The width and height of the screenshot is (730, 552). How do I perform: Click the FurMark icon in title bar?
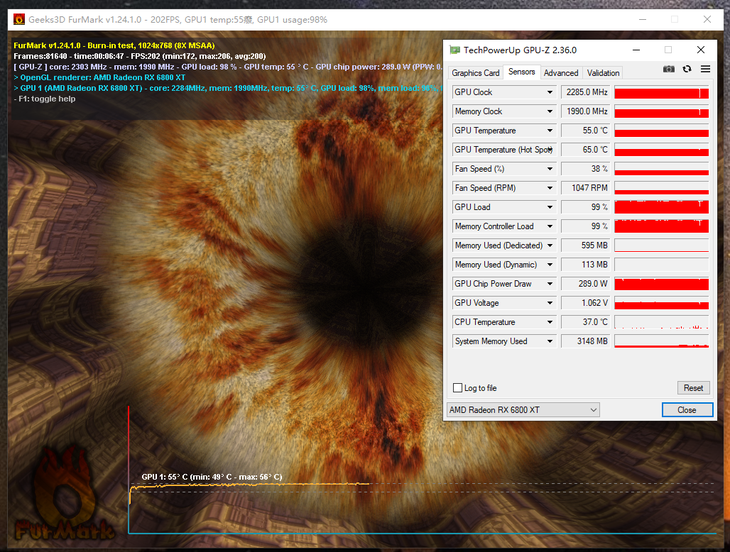tap(18, 19)
